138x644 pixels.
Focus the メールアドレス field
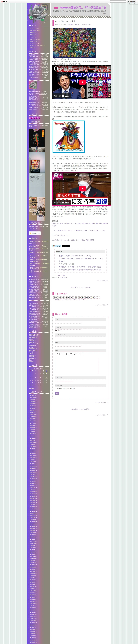[68, 338]
